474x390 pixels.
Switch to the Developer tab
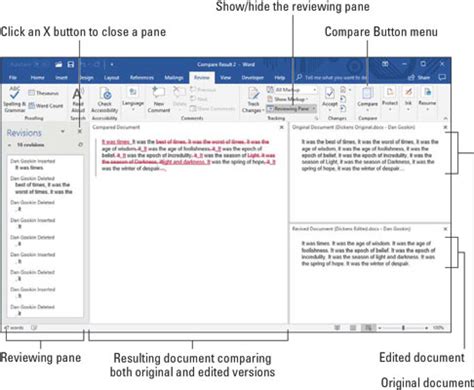(x=252, y=77)
